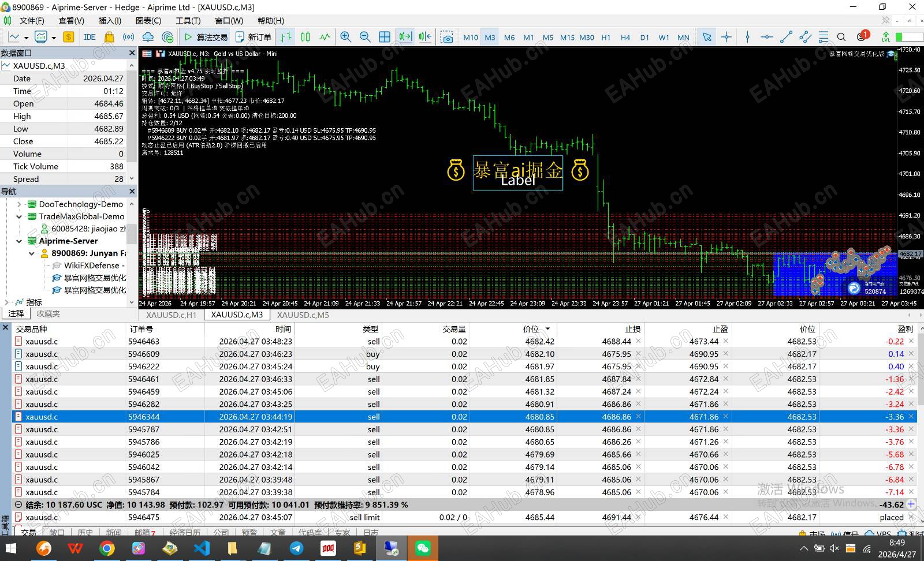Tile windows with the grid icon

(x=385, y=37)
